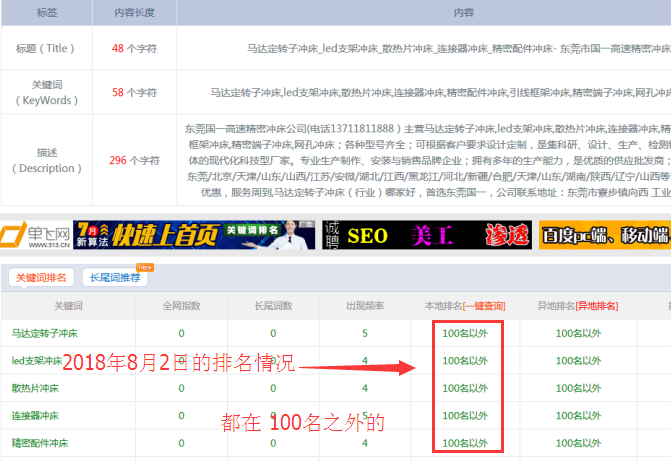Click the 长尾词数 column header

click(x=272, y=305)
